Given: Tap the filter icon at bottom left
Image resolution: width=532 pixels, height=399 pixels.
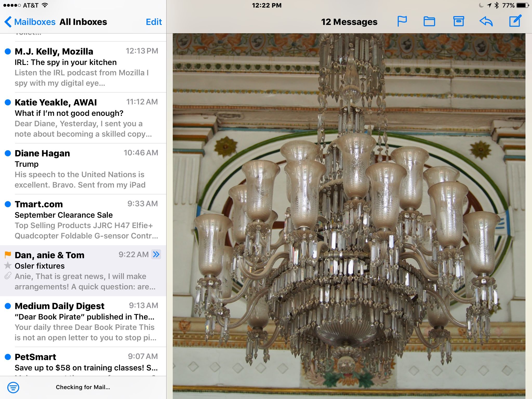Looking at the screenshot, I should [13, 387].
